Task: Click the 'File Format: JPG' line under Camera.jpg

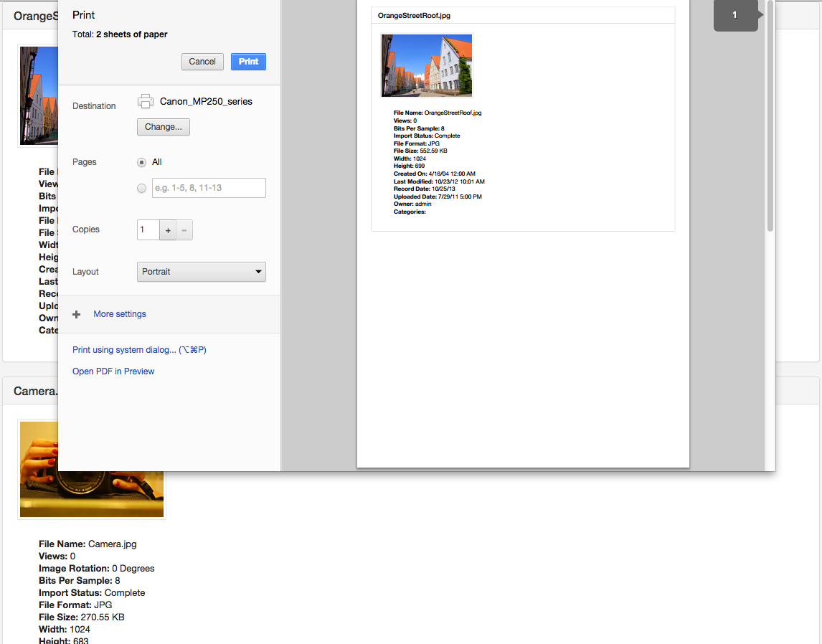Action: 75,605
